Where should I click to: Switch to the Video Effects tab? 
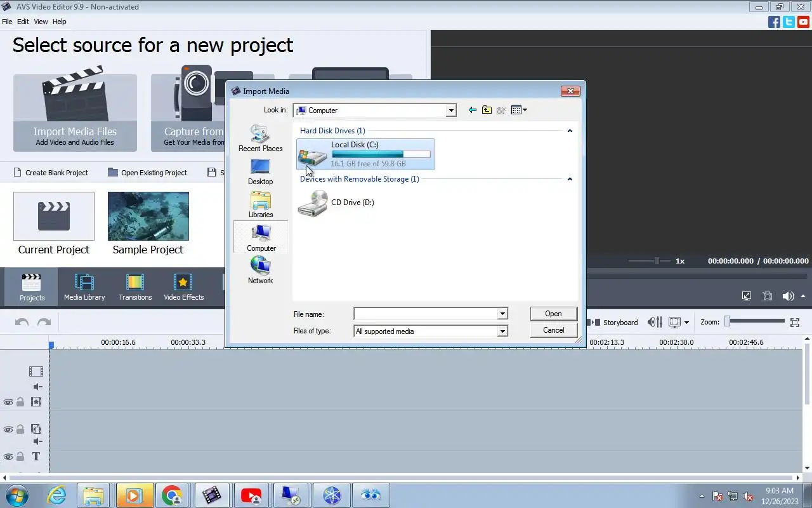point(184,286)
